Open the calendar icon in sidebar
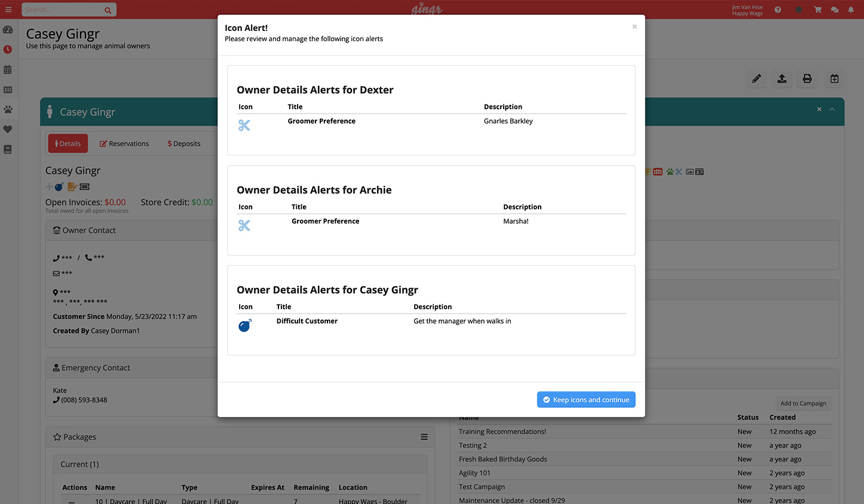 pos(8,70)
